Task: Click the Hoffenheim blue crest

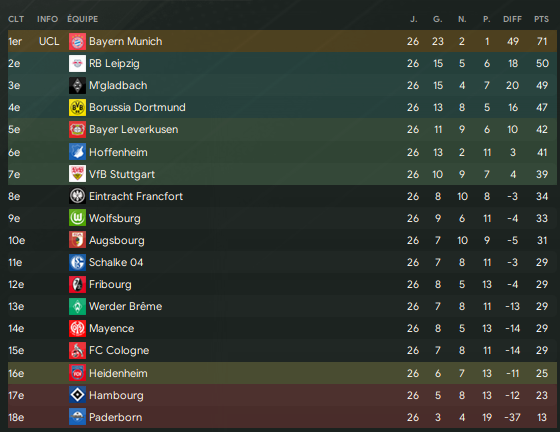Action: (77, 152)
